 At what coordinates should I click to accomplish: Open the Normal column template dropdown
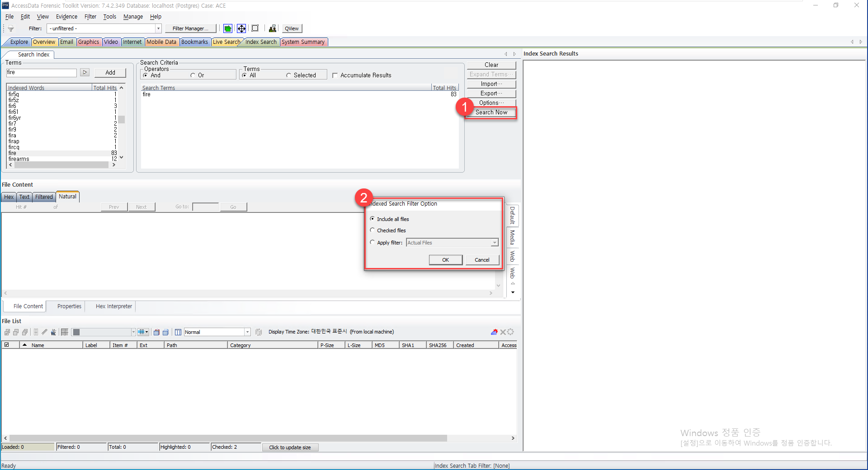pyautogui.click(x=247, y=332)
